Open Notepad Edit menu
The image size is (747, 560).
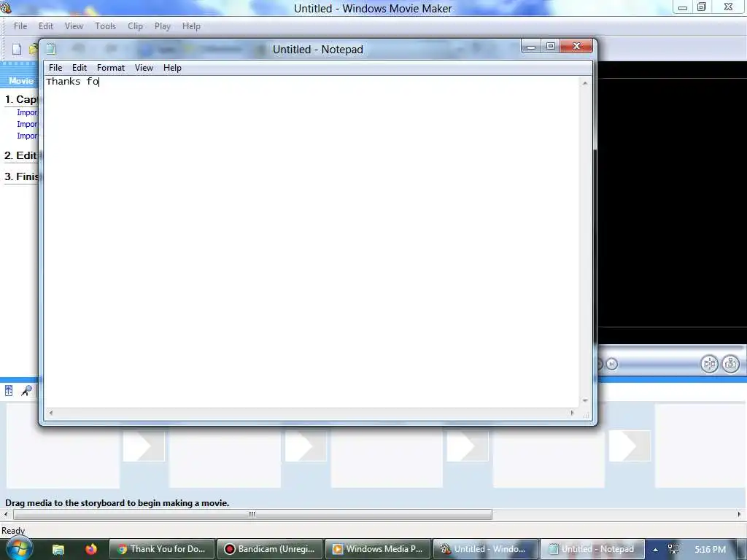[x=79, y=68]
